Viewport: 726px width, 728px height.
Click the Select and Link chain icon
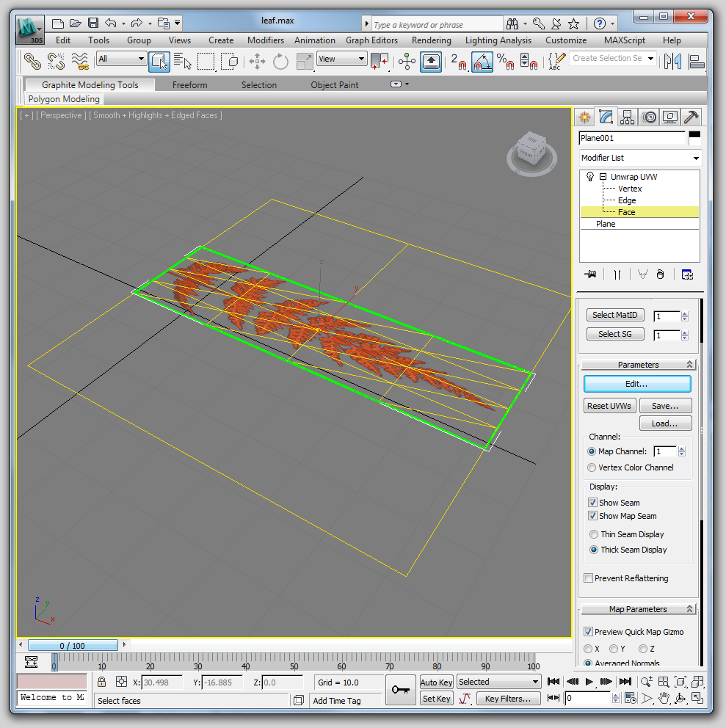(x=32, y=61)
